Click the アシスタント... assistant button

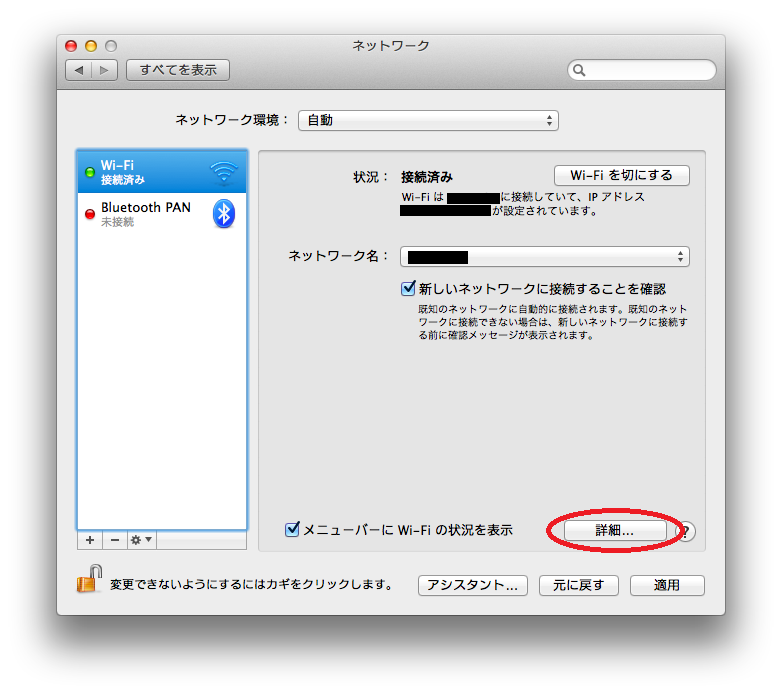473,585
